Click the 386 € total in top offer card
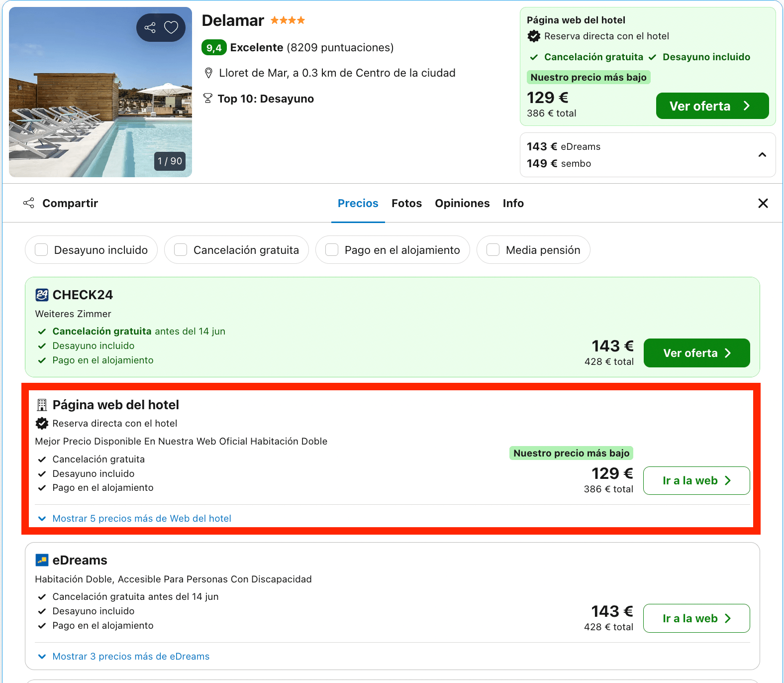784x683 pixels. [x=552, y=113]
